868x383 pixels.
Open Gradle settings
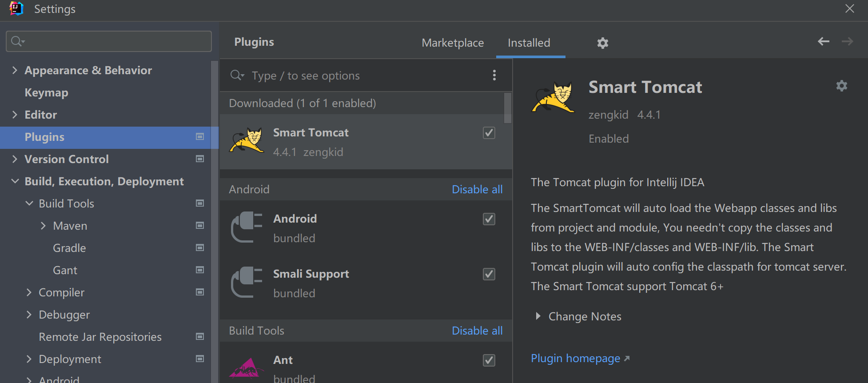[x=69, y=248]
